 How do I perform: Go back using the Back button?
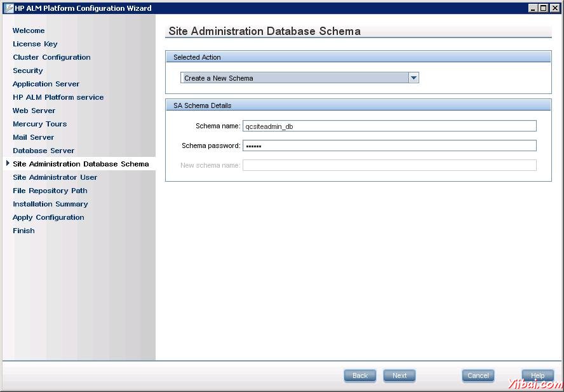[360, 375]
